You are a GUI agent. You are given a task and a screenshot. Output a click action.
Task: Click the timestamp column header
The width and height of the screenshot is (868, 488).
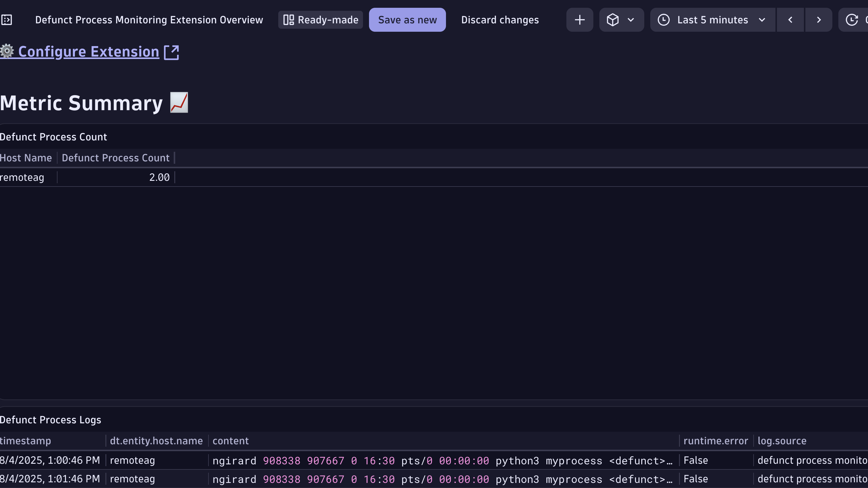point(26,441)
